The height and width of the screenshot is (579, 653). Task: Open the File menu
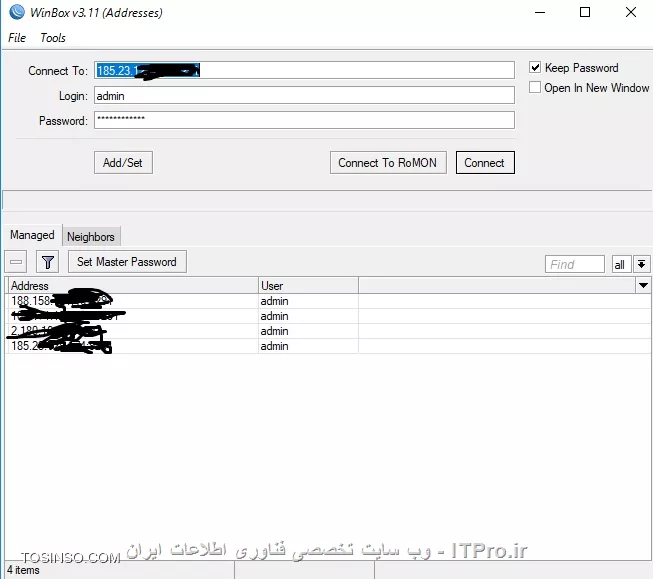[17, 38]
